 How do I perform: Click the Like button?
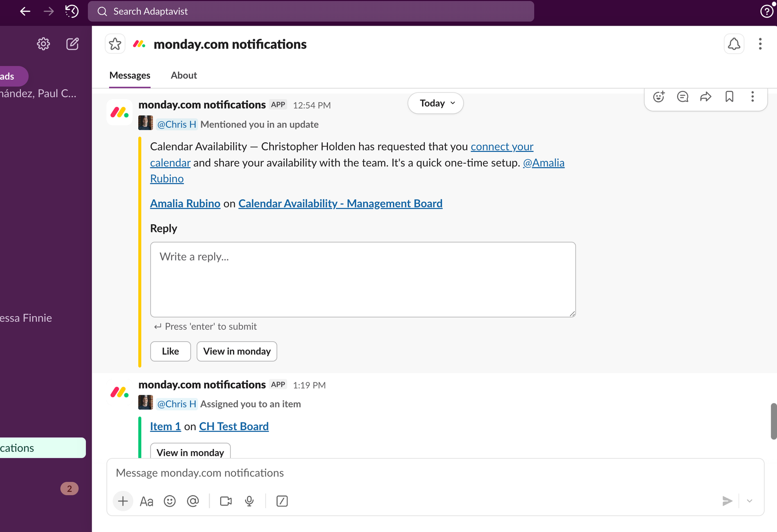[x=171, y=351]
